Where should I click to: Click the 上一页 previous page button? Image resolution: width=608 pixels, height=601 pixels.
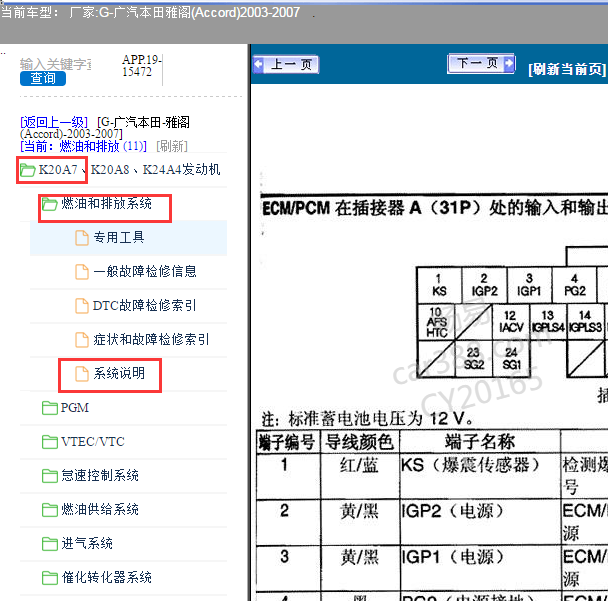[x=286, y=64]
